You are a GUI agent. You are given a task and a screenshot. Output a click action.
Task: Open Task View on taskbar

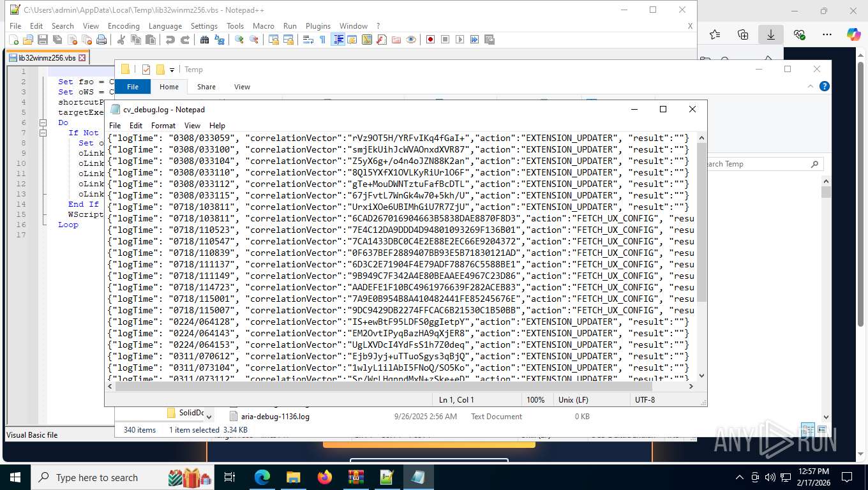coord(230,477)
